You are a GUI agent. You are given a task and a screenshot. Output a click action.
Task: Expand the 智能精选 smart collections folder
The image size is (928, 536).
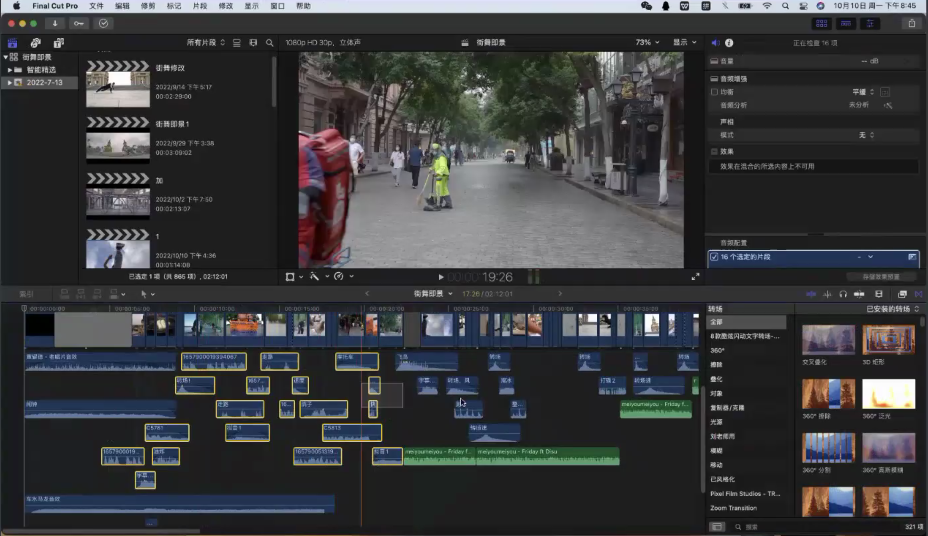tap(9, 70)
